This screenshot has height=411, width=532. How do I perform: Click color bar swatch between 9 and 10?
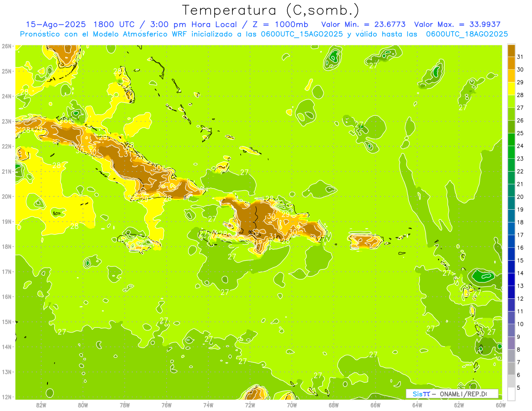point(511,330)
